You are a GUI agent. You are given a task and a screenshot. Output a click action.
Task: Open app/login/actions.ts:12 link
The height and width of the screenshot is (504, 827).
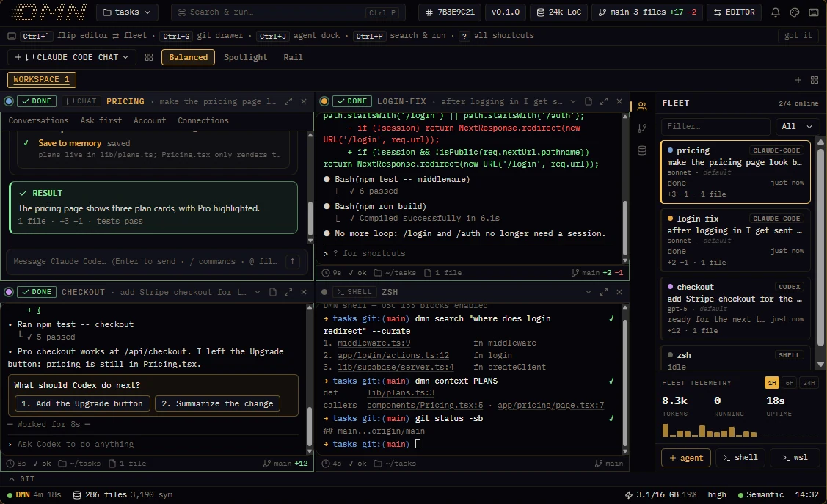click(393, 355)
